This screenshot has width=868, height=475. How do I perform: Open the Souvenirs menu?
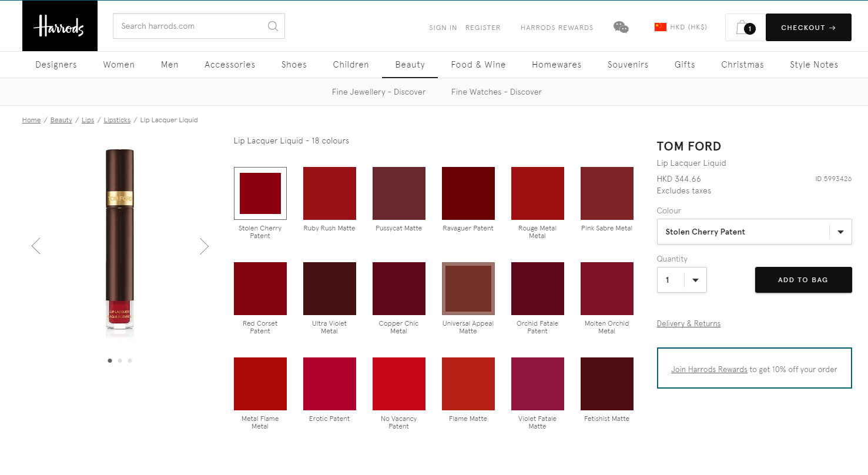[628, 65]
